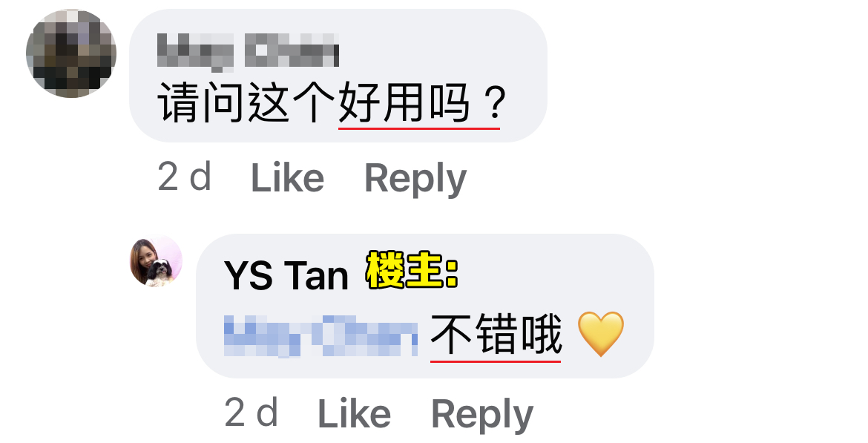Image resolution: width=868 pixels, height=443 pixels.
Task: Select the character 请问 at comment start
Action: pyautogui.click(x=202, y=103)
